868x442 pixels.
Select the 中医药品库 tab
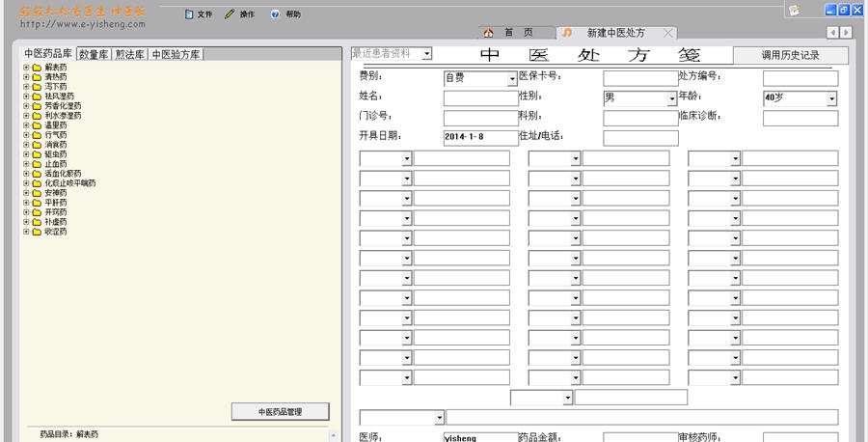click(48, 54)
